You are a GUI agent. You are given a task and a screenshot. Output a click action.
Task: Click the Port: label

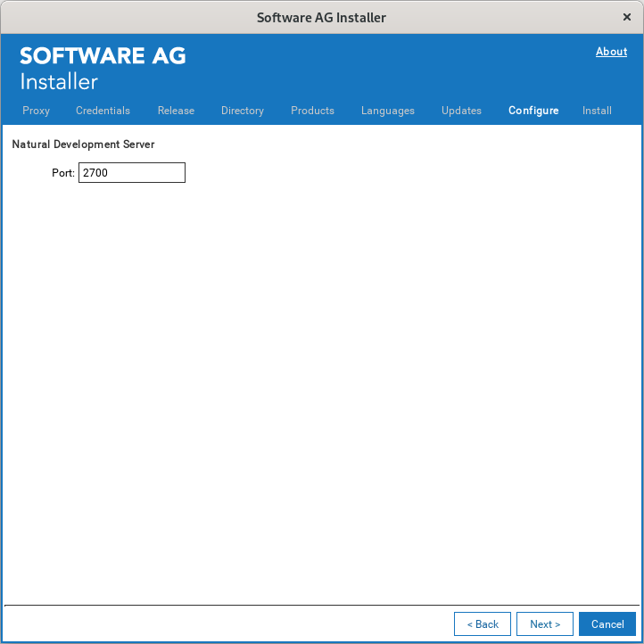coord(63,173)
